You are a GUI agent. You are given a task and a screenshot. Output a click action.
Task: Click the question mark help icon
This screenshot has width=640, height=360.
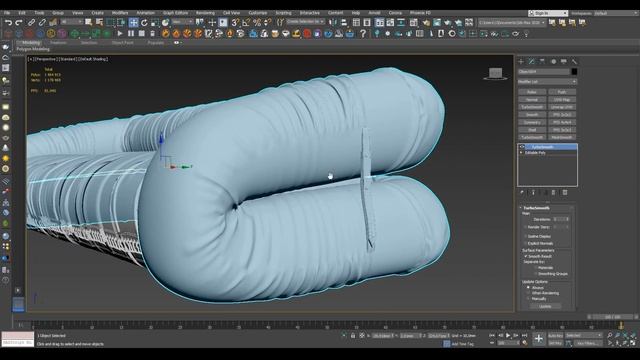362,33
